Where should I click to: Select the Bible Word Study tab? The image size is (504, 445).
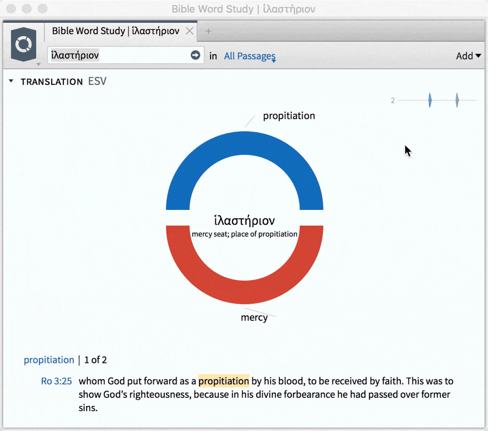[115, 31]
